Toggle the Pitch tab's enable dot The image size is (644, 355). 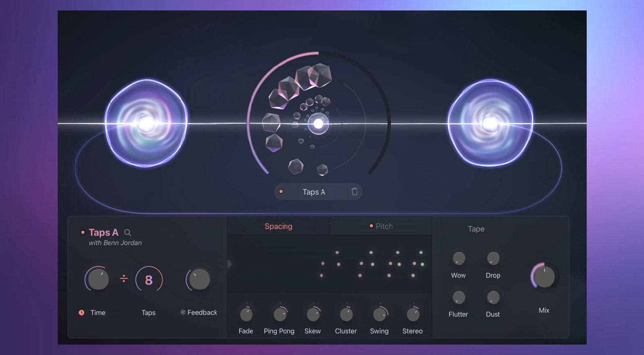[371, 226]
